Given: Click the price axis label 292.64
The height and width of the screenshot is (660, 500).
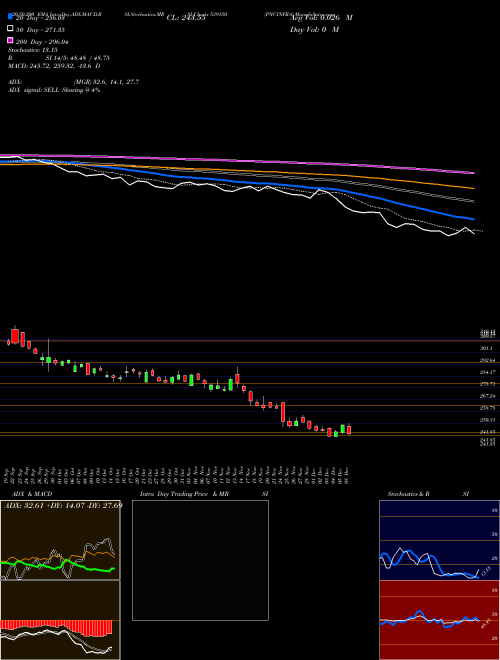Looking at the screenshot, I should pos(488,360).
